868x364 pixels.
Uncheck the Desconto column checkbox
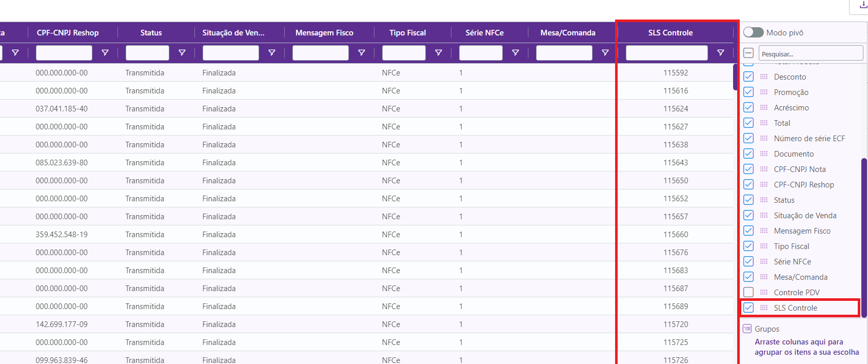pos(748,76)
